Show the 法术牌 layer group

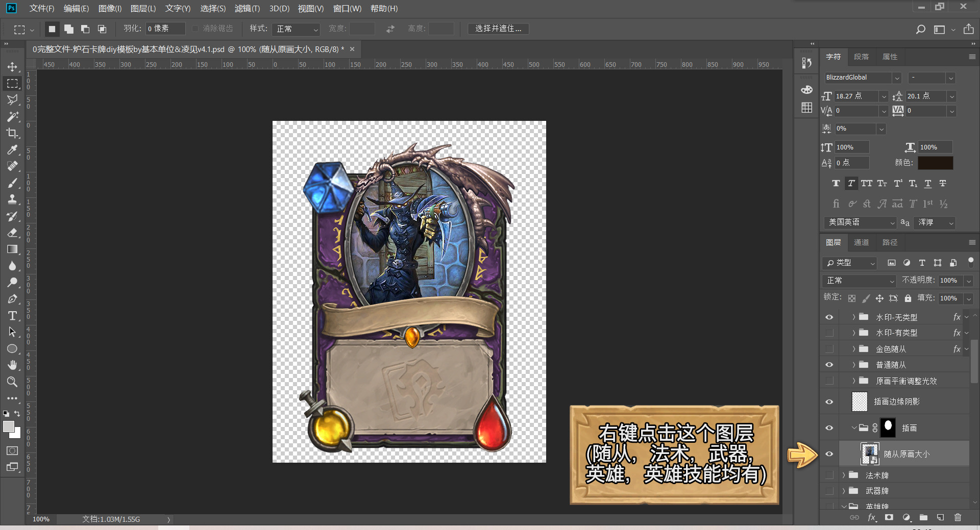pyautogui.click(x=829, y=475)
